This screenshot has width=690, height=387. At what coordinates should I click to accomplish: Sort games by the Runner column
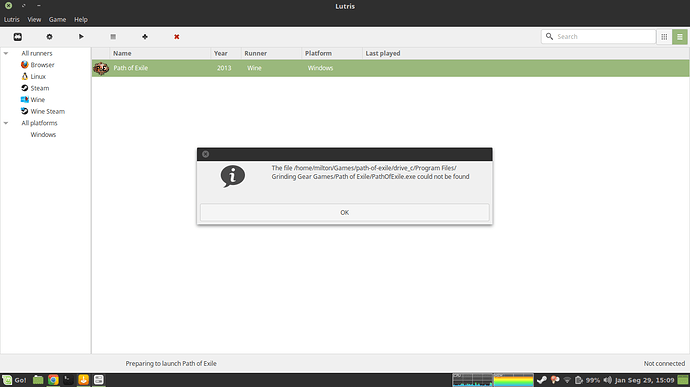tap(272, 53)
